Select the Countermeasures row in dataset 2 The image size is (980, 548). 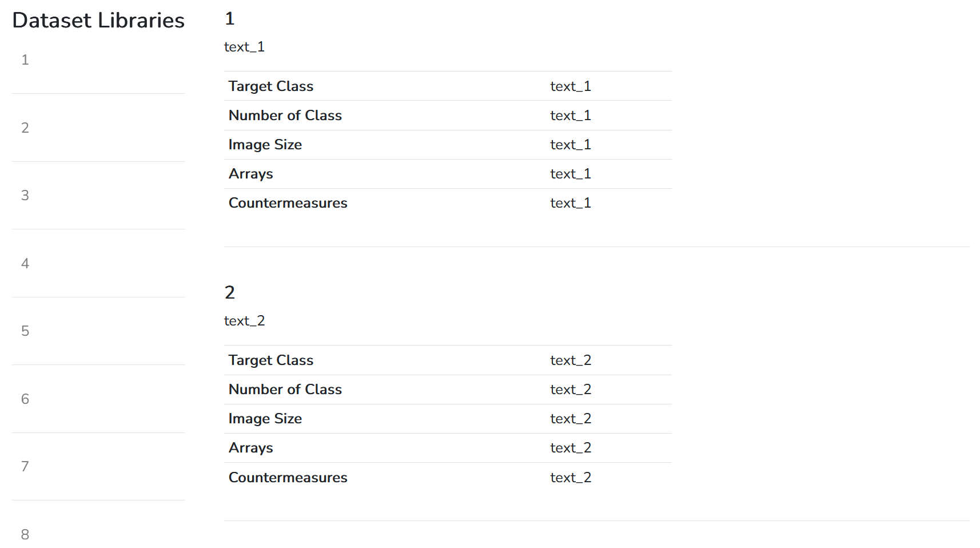click(x=288, y=477)
